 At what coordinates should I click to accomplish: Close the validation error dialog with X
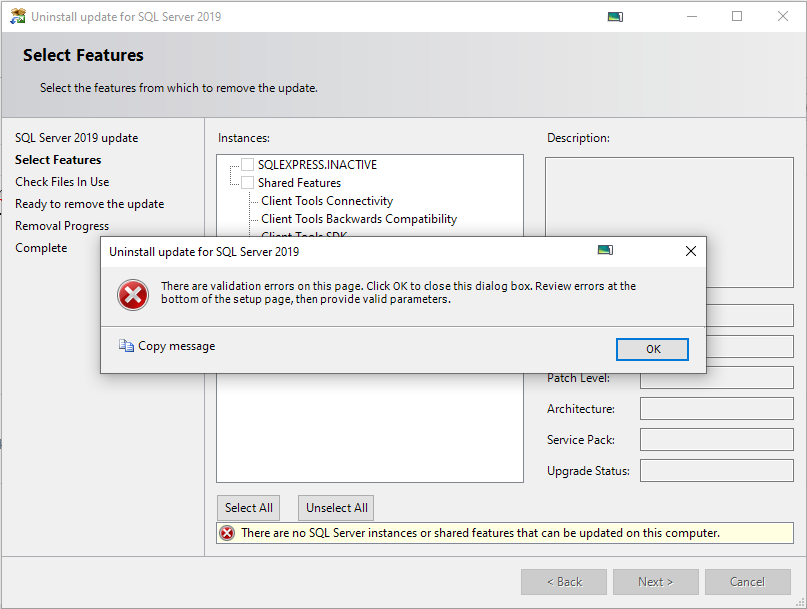coord(691,251)
